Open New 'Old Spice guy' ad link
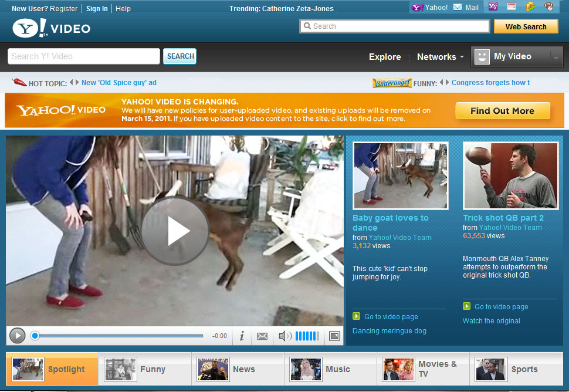The width and height of the screenshot is (569, 392). [119, 83]
